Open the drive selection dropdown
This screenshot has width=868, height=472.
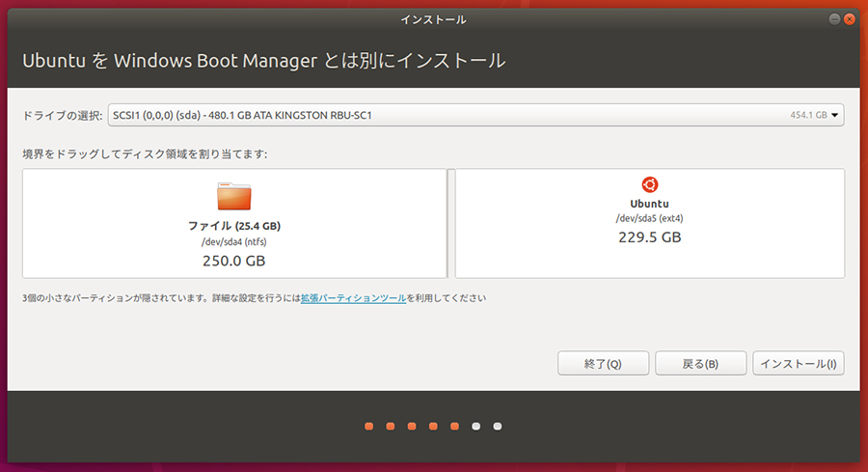pos(475,115)
